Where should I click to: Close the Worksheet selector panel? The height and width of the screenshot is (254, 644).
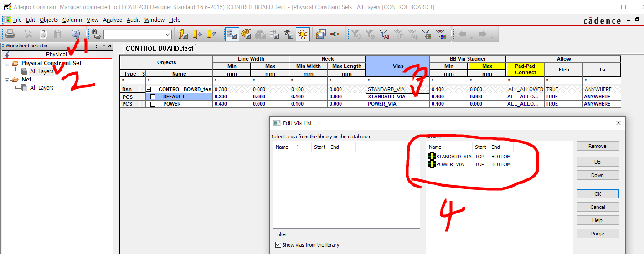[x=110, y=46]
